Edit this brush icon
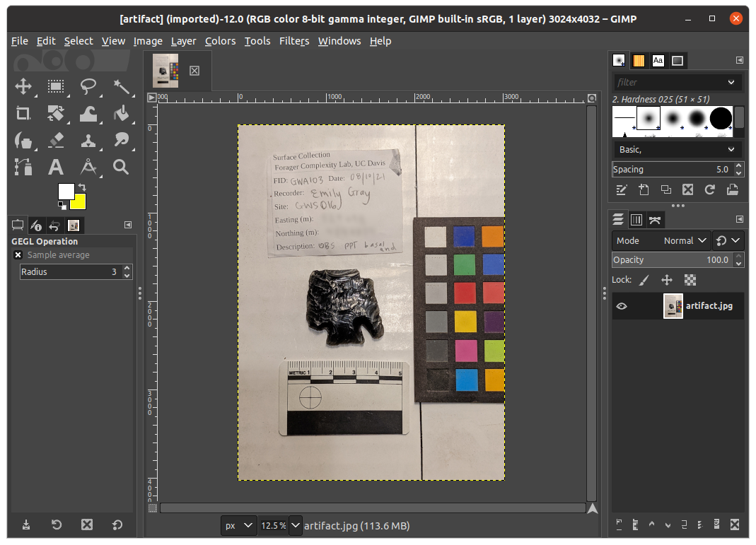756x545 pixels. [622, 190]
